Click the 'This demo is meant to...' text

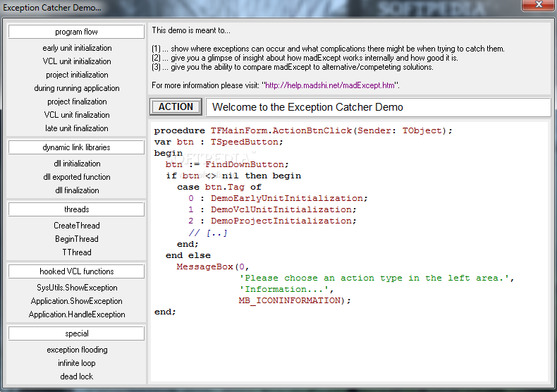pyautogui.click(x=191, y=30)
